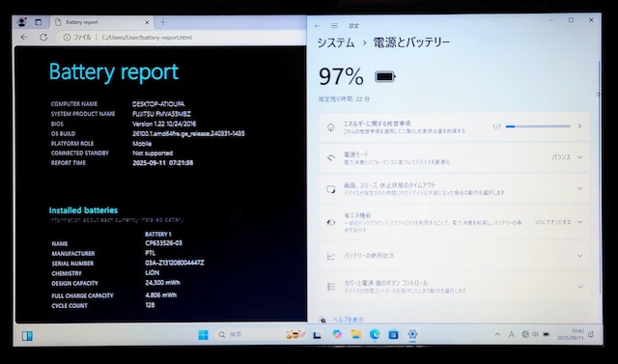
Task: Click the BIOS value Version 1.22 10/24/2016
Action: 164,124
